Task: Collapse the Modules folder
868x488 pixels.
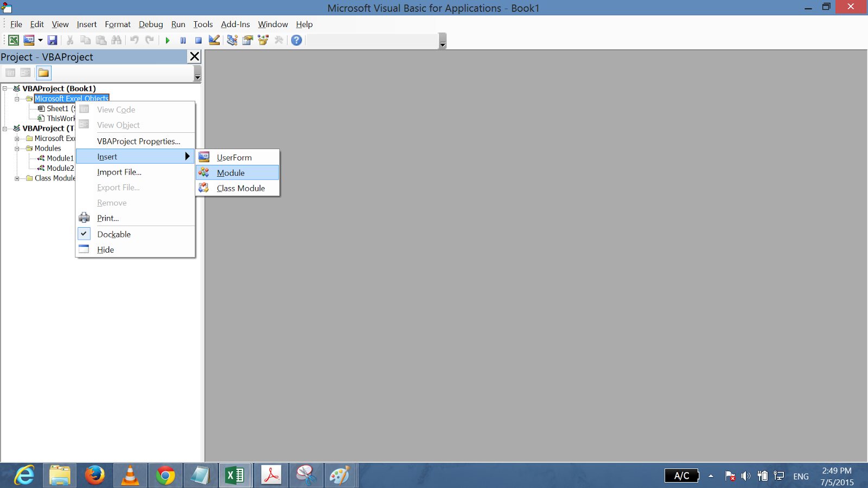Action: pos(17,149)
